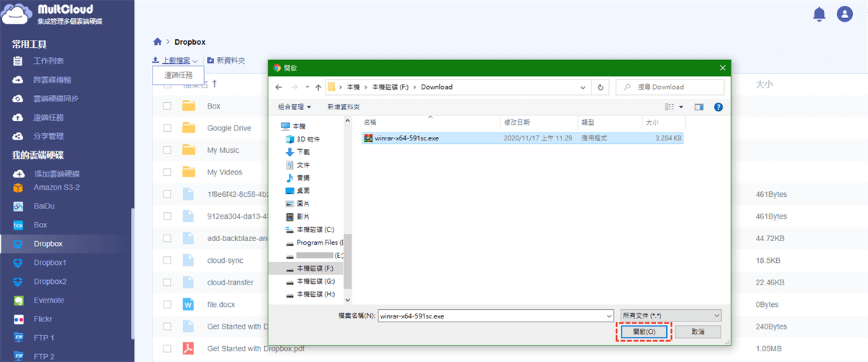Select winrar-x64-591sc.exe file in list
This screenshot has width=868, height=362.
point(522,138)
